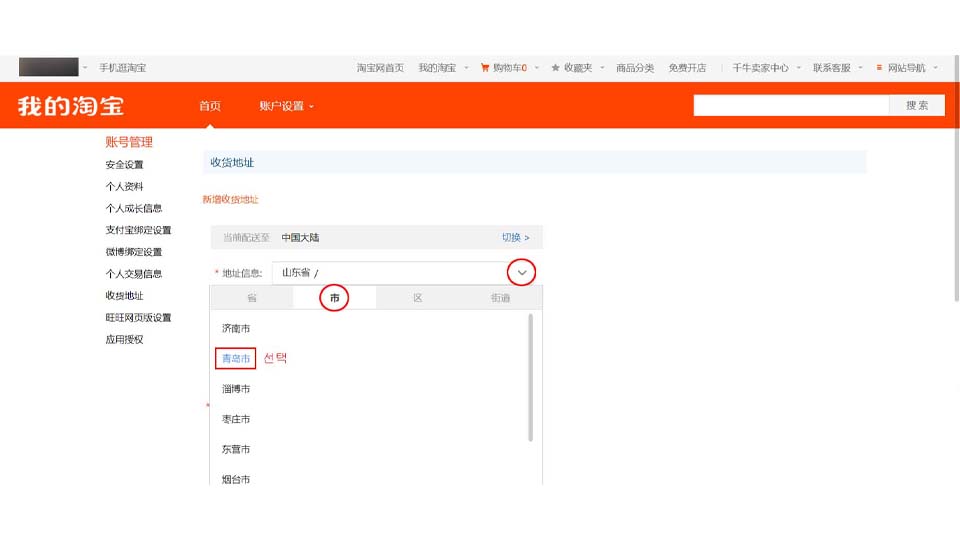Open 安全设置 in sidebar
The width and height of the screenshot is (960, 540).
click(x=124, y=165)
